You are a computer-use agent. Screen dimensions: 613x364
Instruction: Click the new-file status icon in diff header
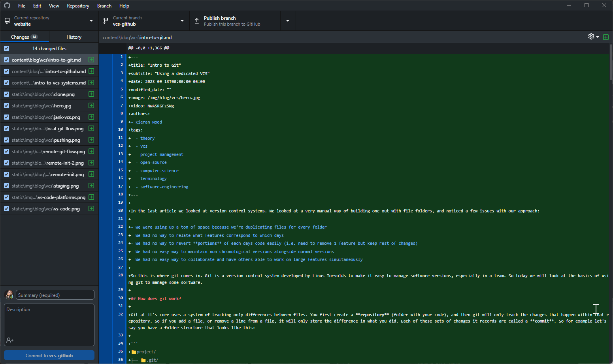(605, 37)
